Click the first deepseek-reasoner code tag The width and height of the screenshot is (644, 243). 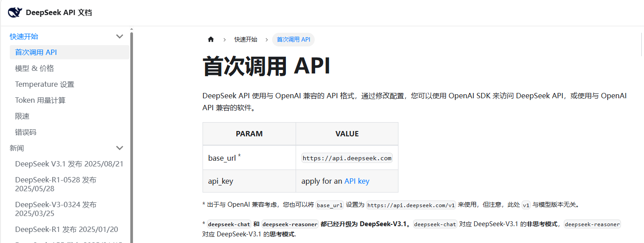(289, 224)
